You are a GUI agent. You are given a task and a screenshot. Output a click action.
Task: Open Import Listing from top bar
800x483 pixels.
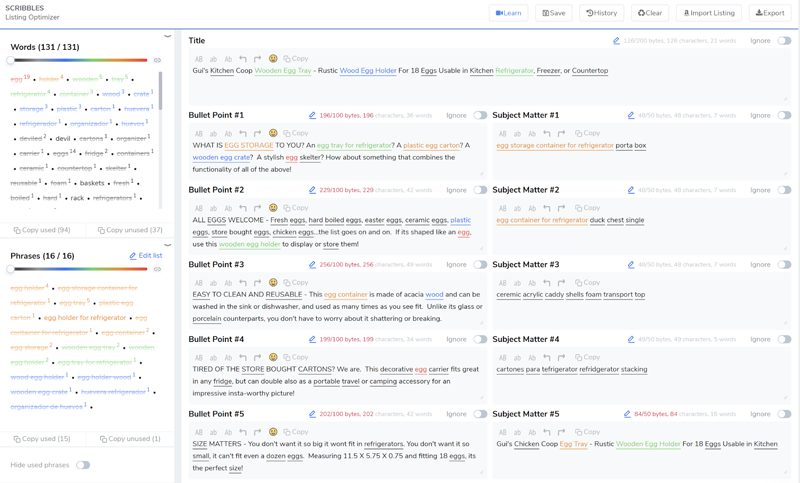pos(709,13)
